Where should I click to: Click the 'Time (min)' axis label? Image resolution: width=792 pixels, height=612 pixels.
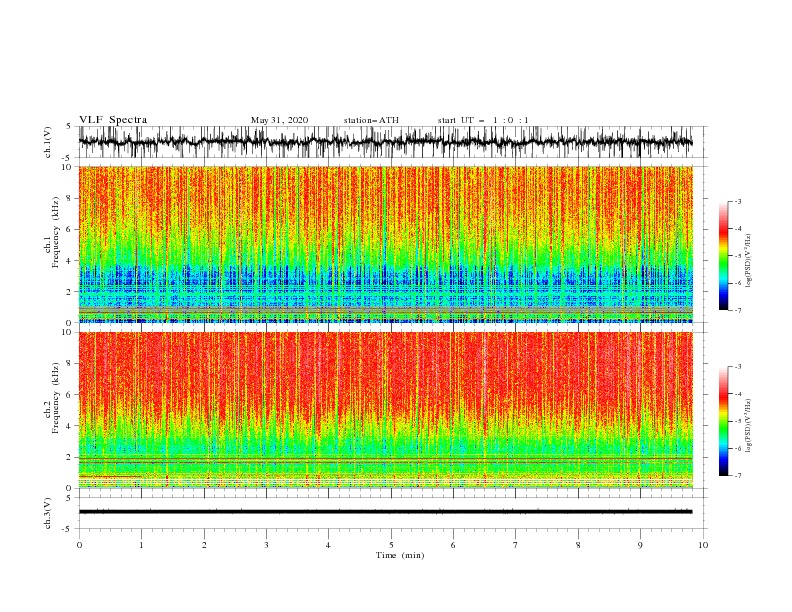pos(400,555)
